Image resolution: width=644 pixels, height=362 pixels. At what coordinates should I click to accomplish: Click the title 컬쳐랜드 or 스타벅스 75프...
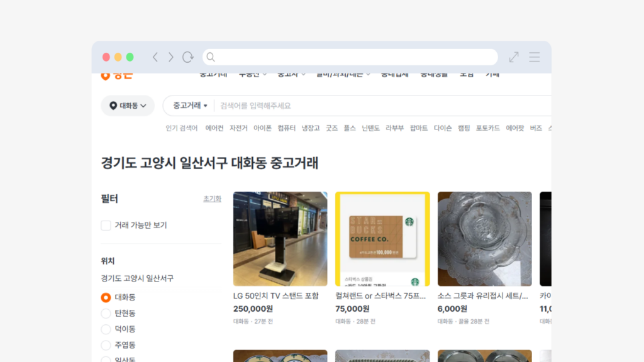pyautogui.click(x=380, y=296)
